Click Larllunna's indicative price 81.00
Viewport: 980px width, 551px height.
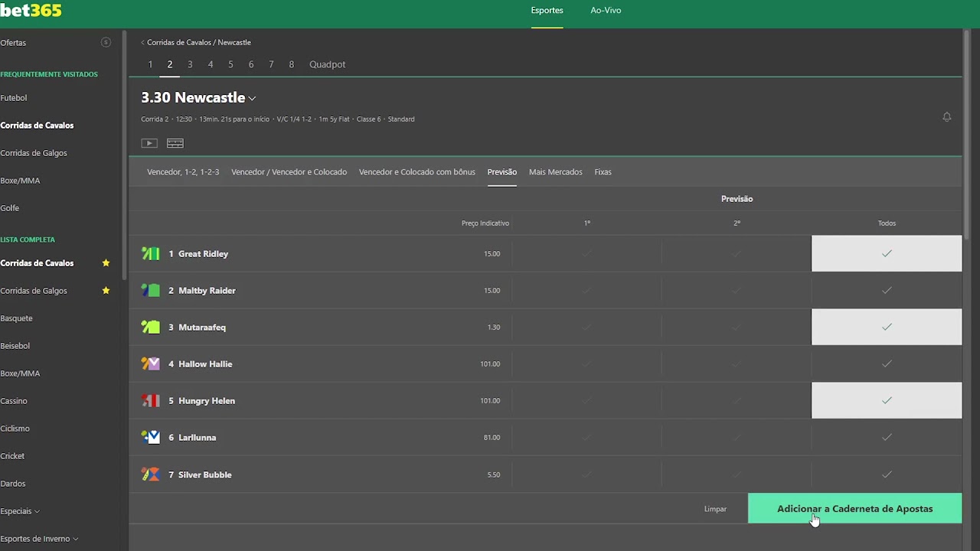pyautogui.click(x=492, y=438)
